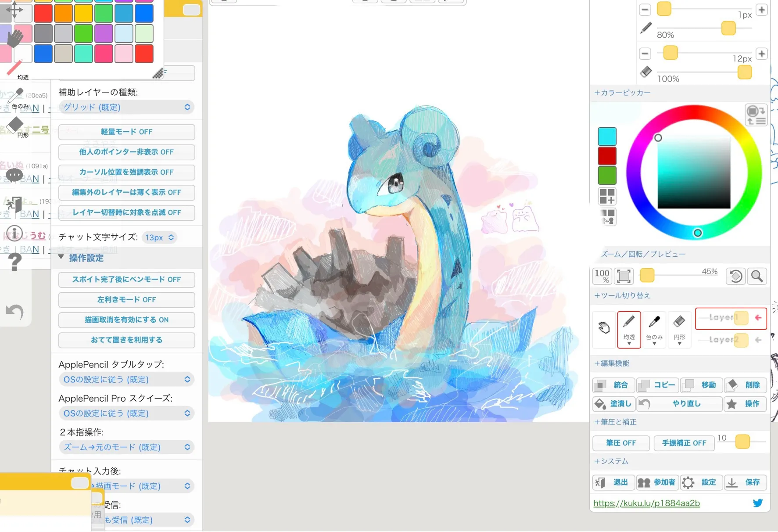
Task: Open the ApplePencil Pro スクイーズ dropdown
Action: tap(126, 413)
